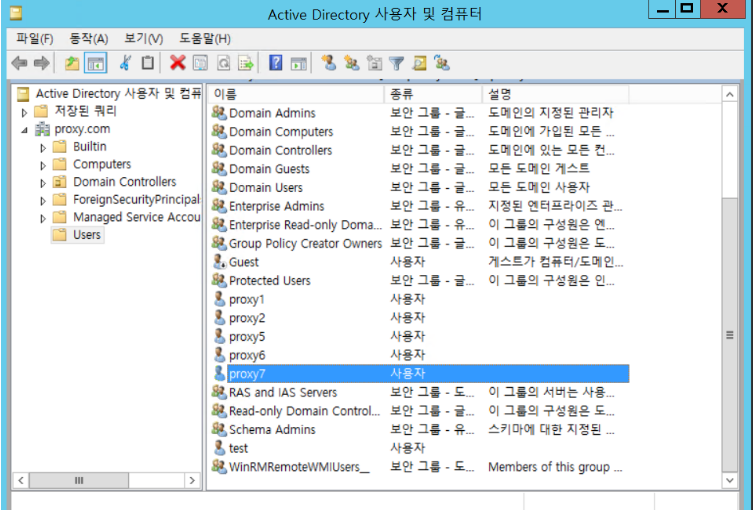753x516 pixels.
Task: Open the 보기(V) menu
Action: (144, 38)
